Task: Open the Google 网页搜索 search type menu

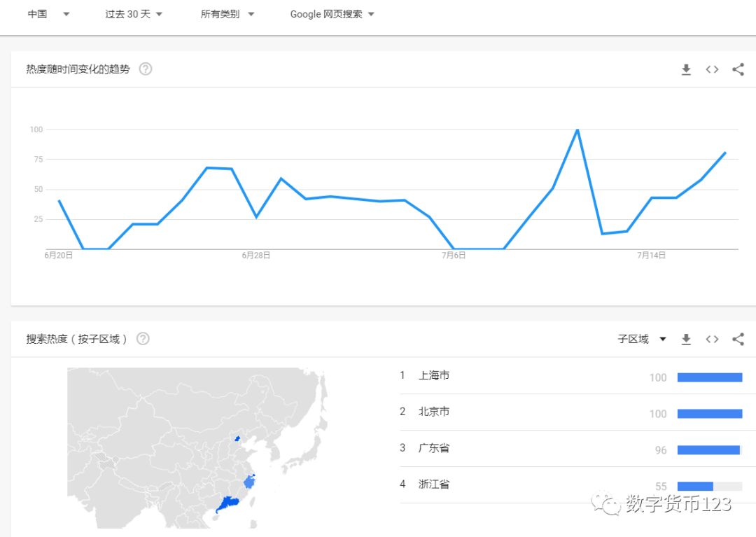Action: point(330,13)
